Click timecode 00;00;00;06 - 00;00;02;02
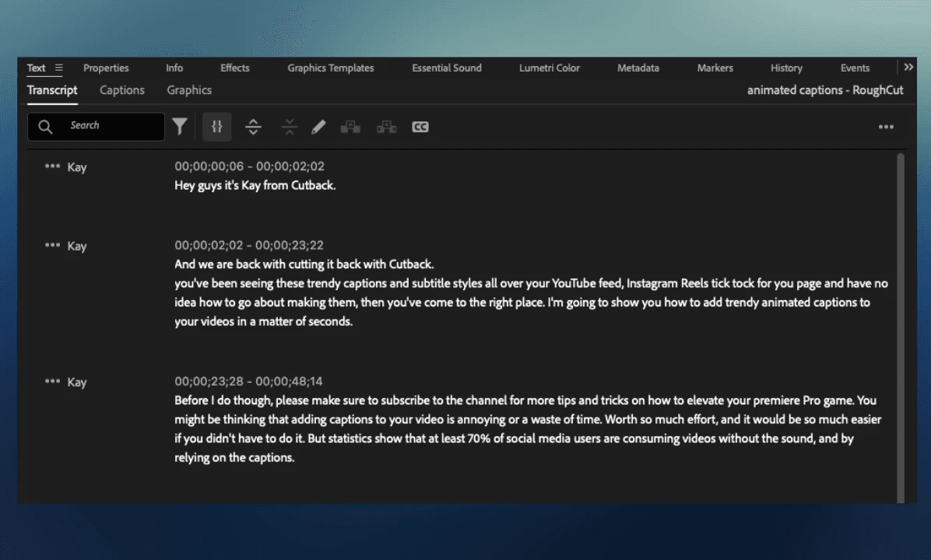 pyautogui.click(x=249, y=166)
